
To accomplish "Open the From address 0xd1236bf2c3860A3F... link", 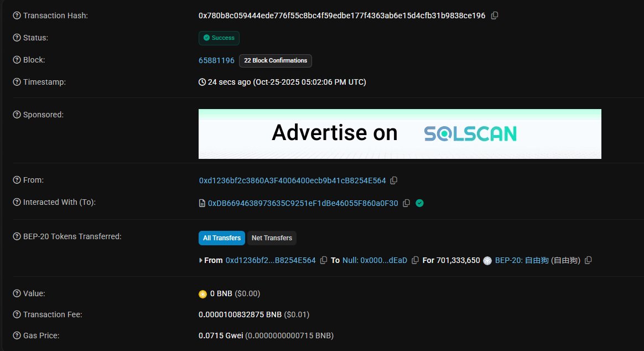I will click(x=293, y=180).
